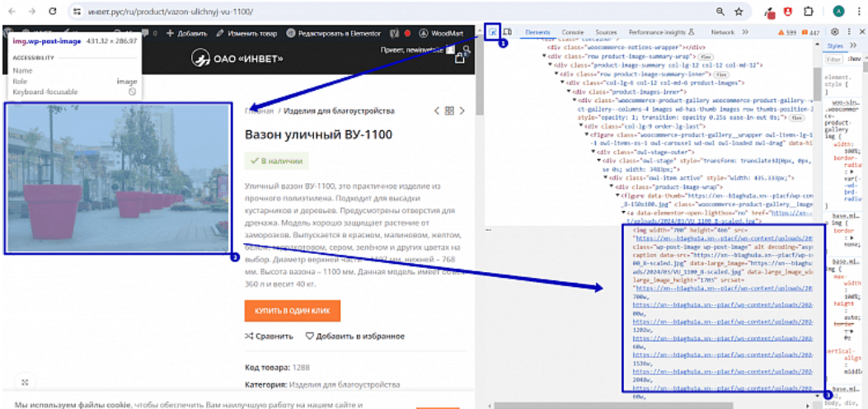The width and height of the screenshot is (868, 409).
Task: Click the ОАО «ИНВЕТ» site logo
Action: [237, 58]
